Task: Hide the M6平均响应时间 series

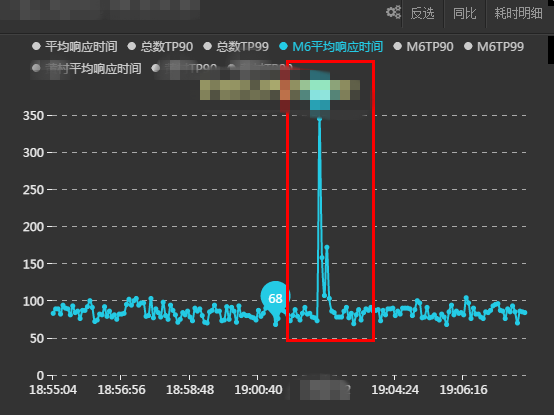Action: pyautogui.click(x=331, y=47)
